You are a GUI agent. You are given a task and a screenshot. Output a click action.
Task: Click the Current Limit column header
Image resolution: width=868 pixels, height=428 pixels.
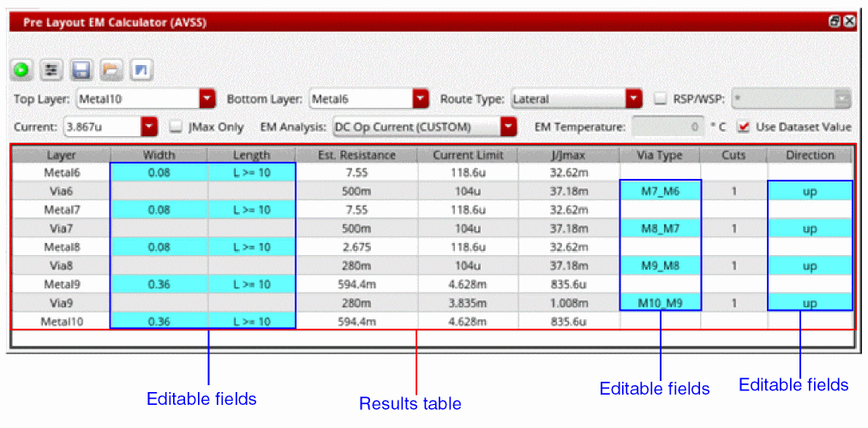(468, 156)
